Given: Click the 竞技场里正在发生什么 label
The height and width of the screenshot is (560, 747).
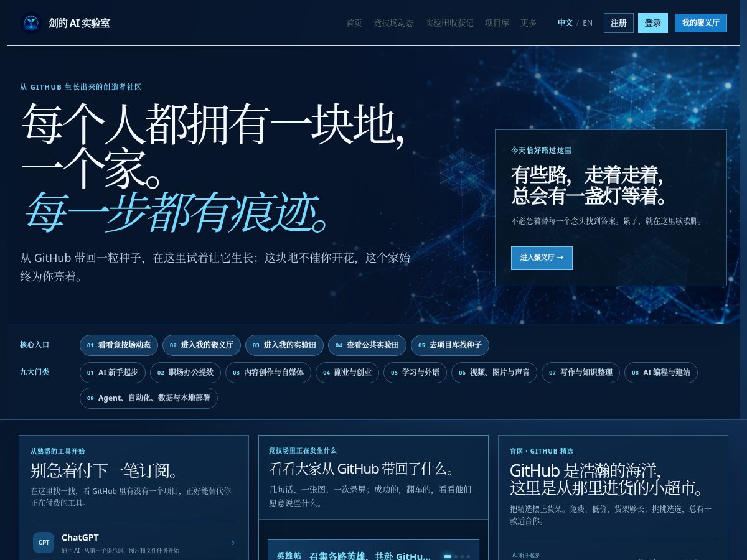Looking at the screenshot, I should click(x=303, y=450).
